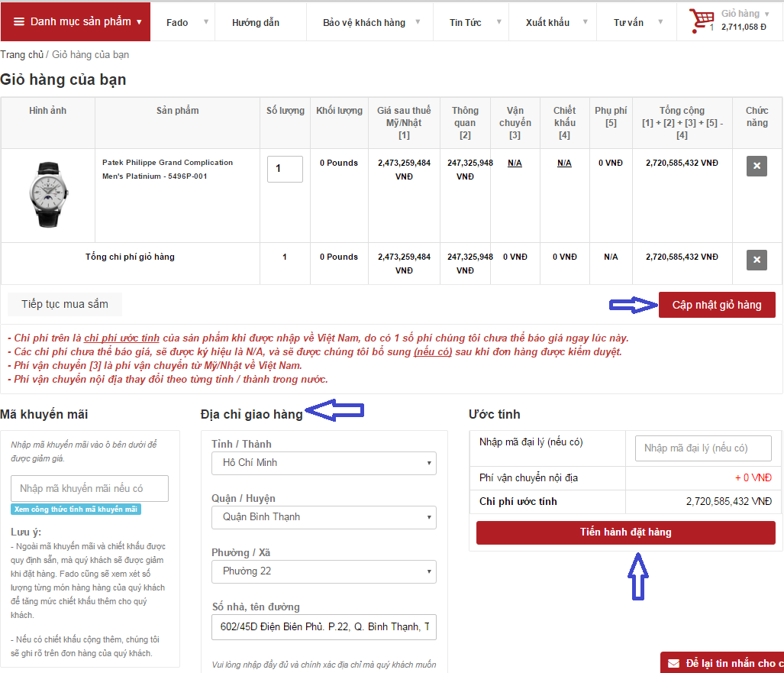
Task: Click the quantity field for the watch
Action: [285, 169]
